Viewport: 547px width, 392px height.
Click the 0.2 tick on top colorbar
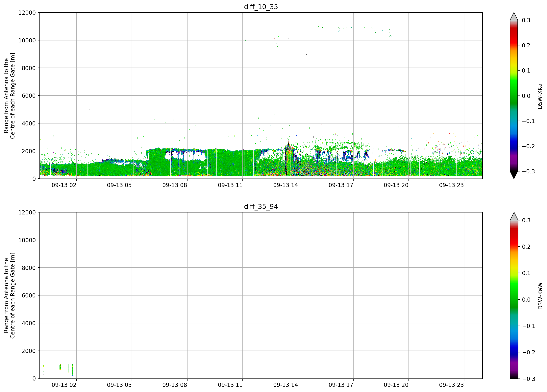pos(526,45)
